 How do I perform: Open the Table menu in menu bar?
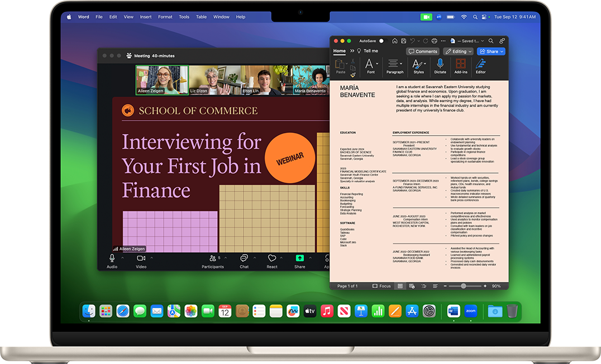(x=201, y=17)
